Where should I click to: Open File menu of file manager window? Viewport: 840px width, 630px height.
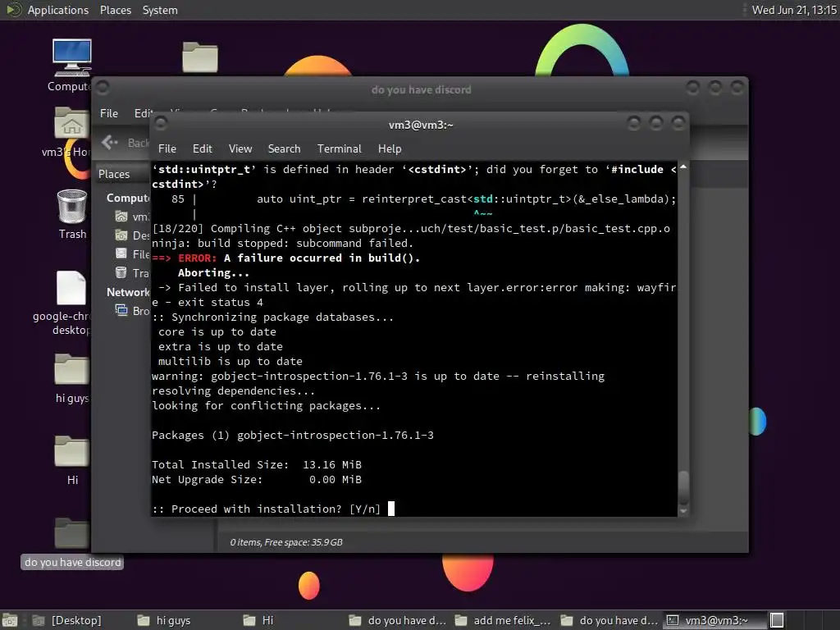(x=109, y=113)
